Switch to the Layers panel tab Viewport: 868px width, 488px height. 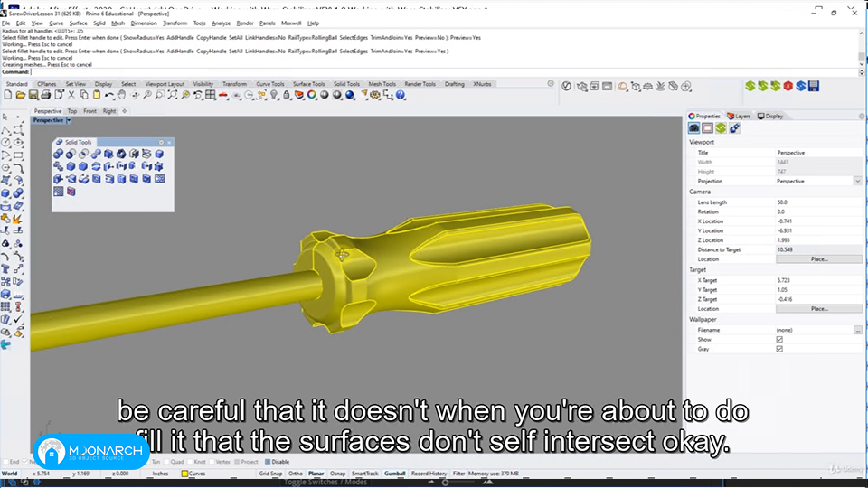coord(739,117)
